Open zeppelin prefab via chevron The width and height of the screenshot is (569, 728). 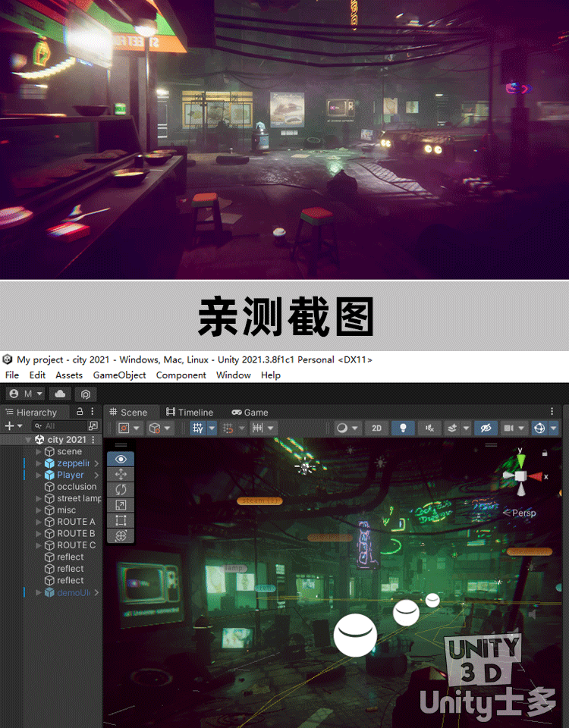pos(96,463)
